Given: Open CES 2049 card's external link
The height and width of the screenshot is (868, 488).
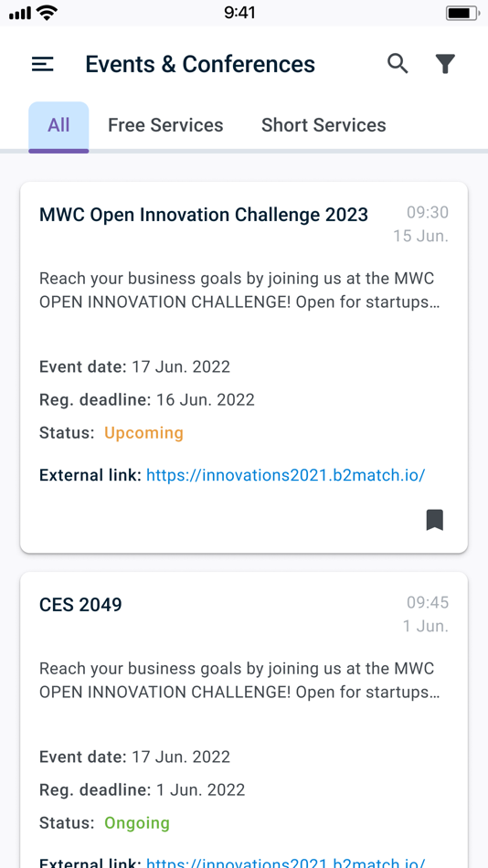Looking at the screenshot, I should (x=285, y=863).
